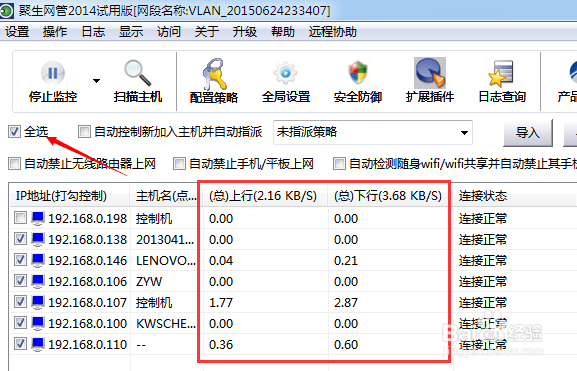Open 配置策略 keys icon
577x371 pixels.
point(214,74)
